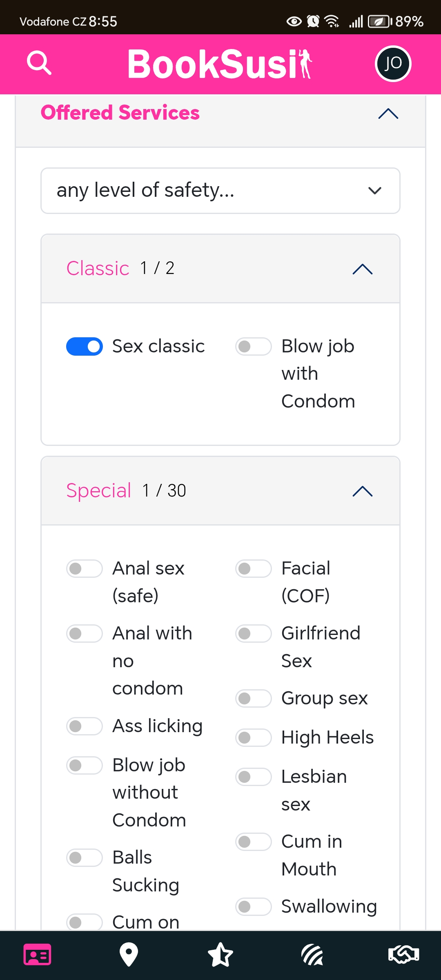
Task: Open the level of safety dropdown
Action: 220,191
